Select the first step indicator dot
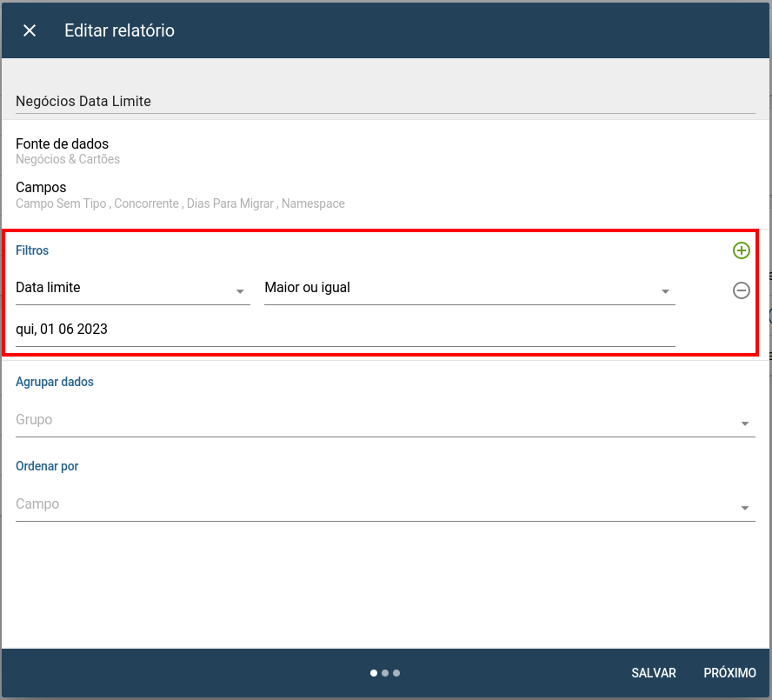The image size is (772, 700). coord(374,673)
